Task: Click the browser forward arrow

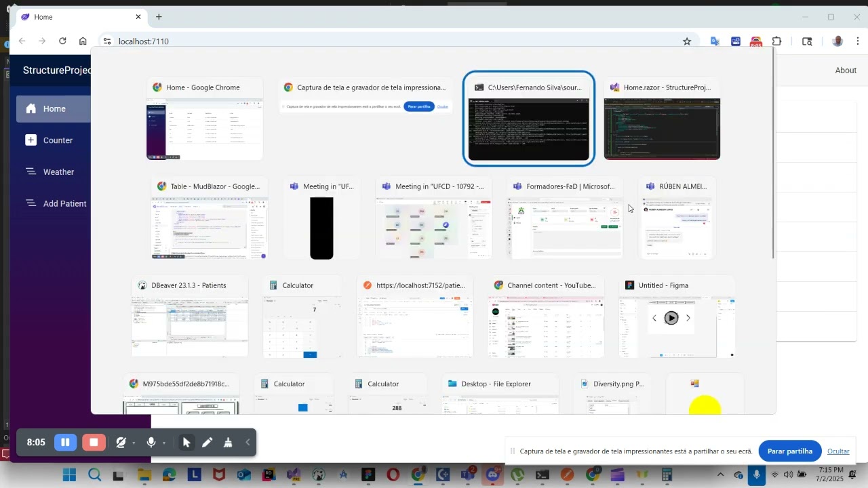Action: coord(42,41)
